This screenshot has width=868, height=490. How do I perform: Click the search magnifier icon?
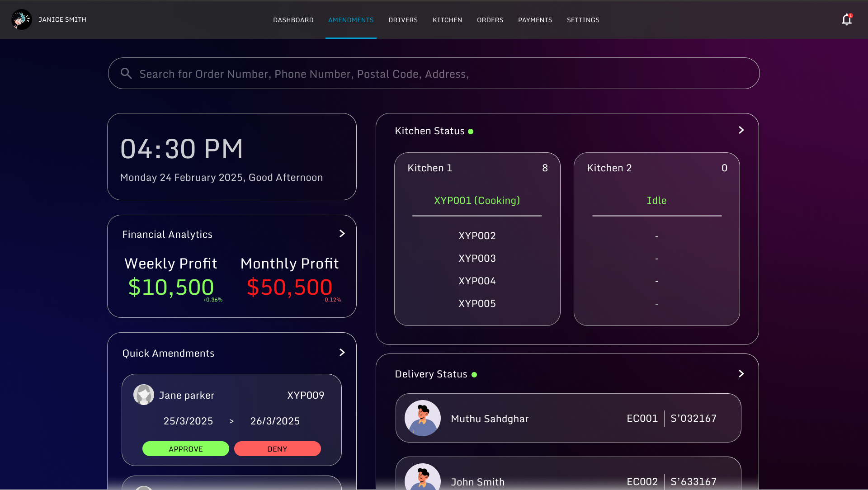(126, 74)
